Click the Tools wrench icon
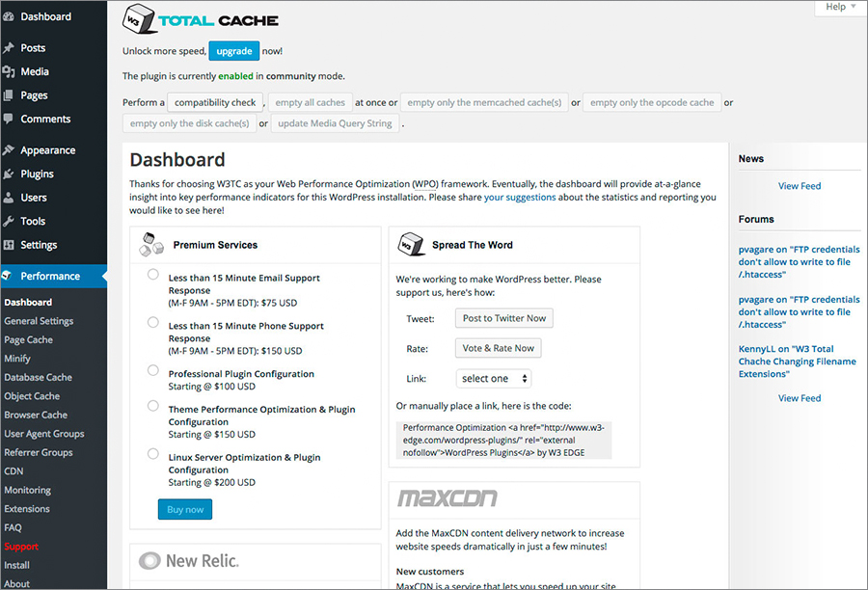The height and width of the screenshot is (590, 868). pyautogui.click(x=9, y=221)
